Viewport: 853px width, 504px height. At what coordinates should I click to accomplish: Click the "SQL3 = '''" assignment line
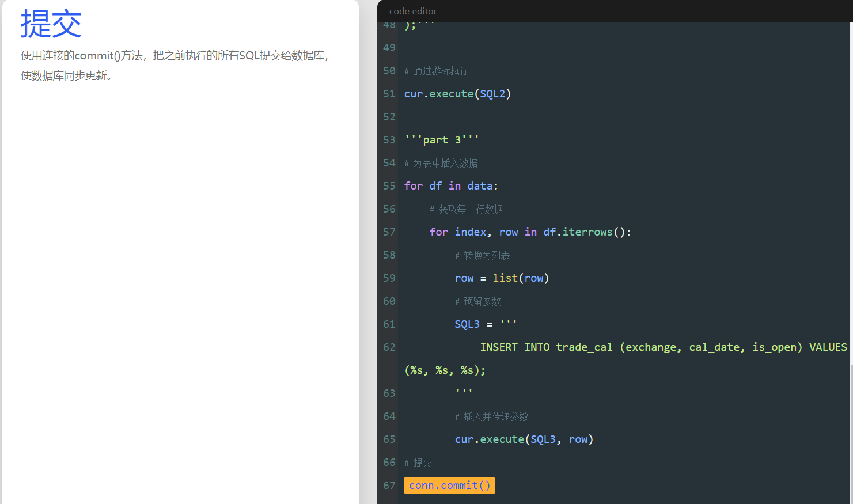click(x=486, y=324)
